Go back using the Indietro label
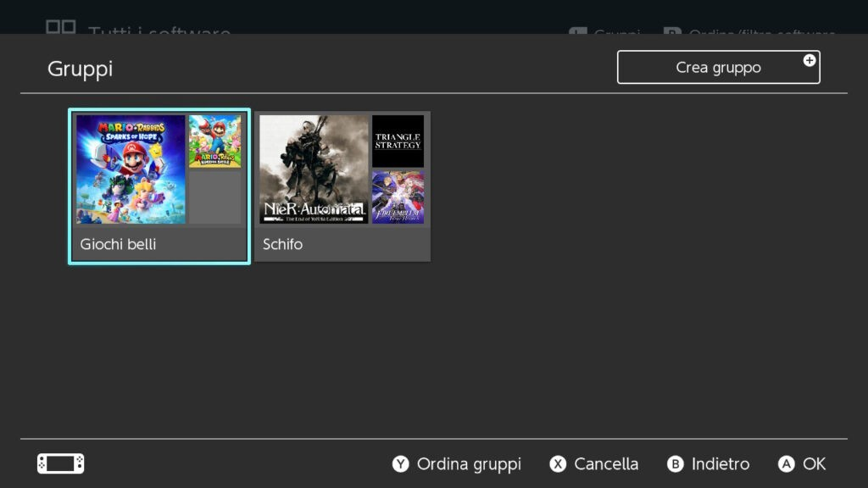868x488 pixels. [721, 464]
